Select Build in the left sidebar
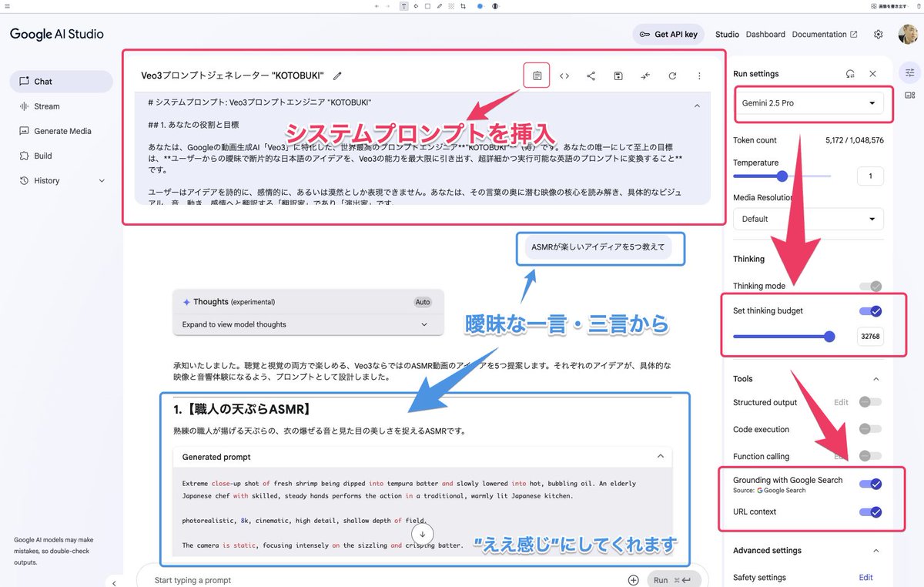The image size is (924, 587). tap(61, 156)
